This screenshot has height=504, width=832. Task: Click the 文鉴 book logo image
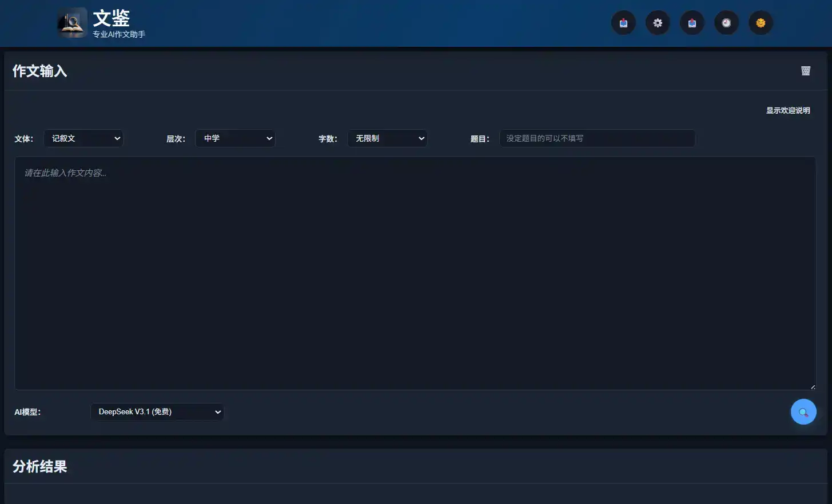pyautogui.click(x=72, y=23)
